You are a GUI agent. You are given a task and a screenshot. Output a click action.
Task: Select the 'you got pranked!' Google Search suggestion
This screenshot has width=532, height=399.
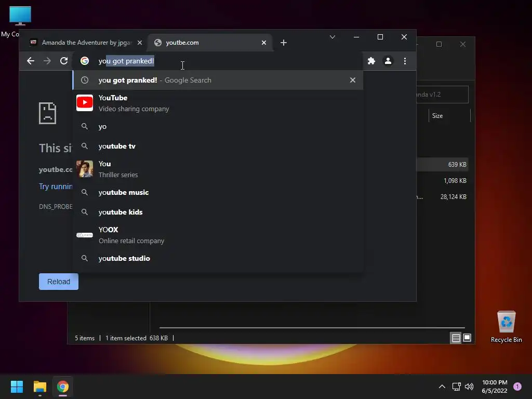coord(218,80)
